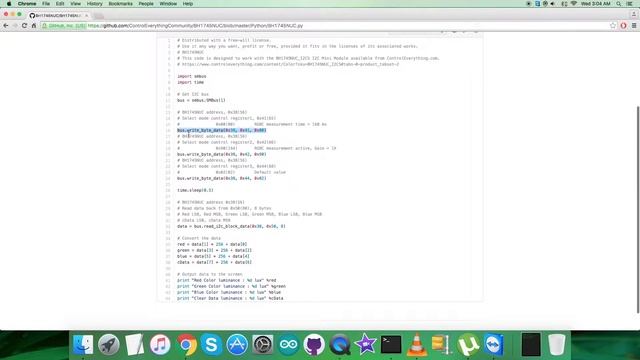This screenshot has width=640, height=360.
Task: Open iTunes music icon in dock
Action: coord(160,344)
